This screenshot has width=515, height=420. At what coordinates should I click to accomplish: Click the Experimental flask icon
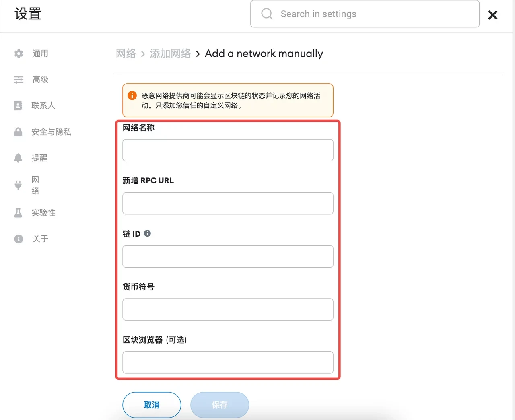click(x=18, y=213)
